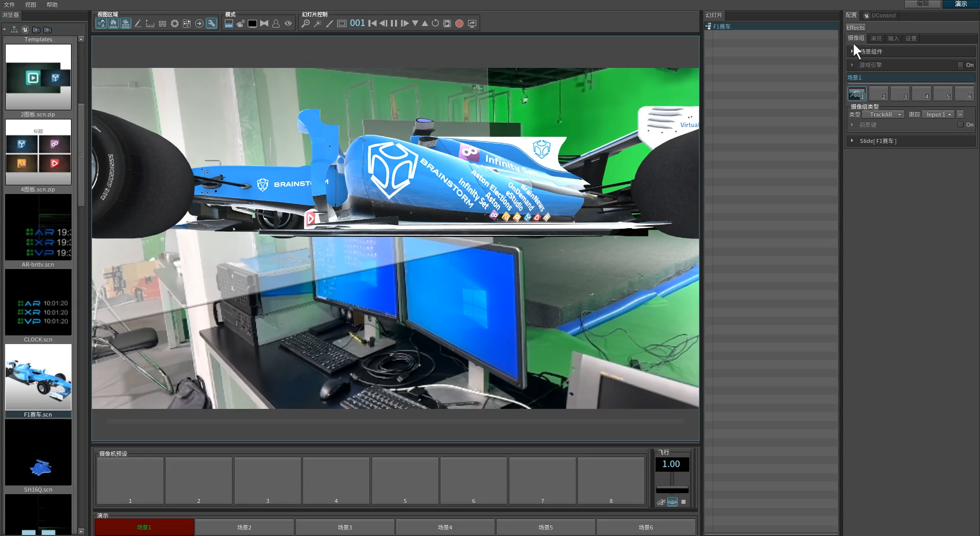Viewport: 980px width, 536px height.
Task: Click the orbit planet icon in fly panel
Action: point(672,502)
